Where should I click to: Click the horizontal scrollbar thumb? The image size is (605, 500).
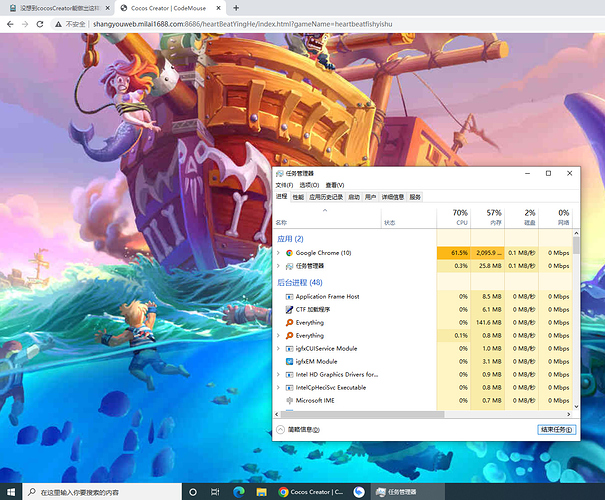[x=362, y=414]
